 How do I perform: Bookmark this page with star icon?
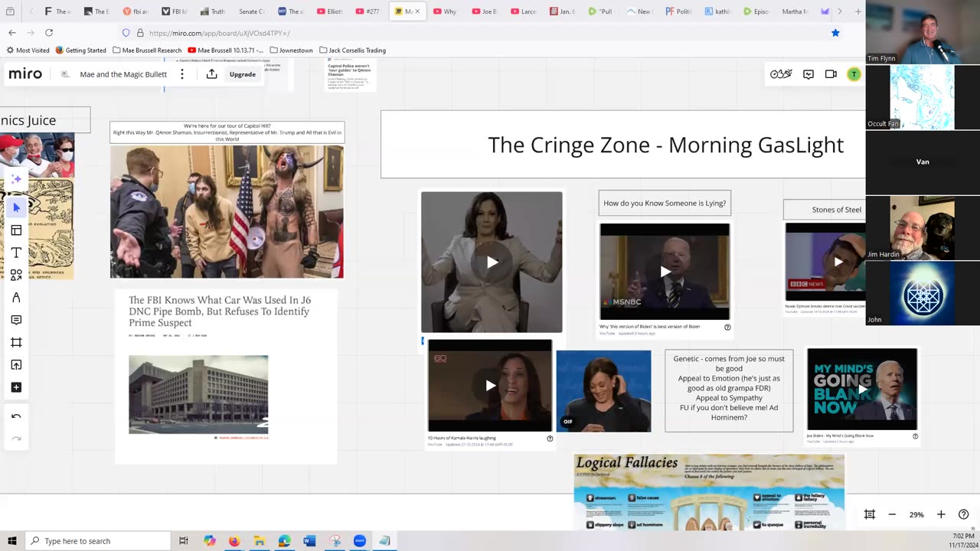click(x=835, y=33)
